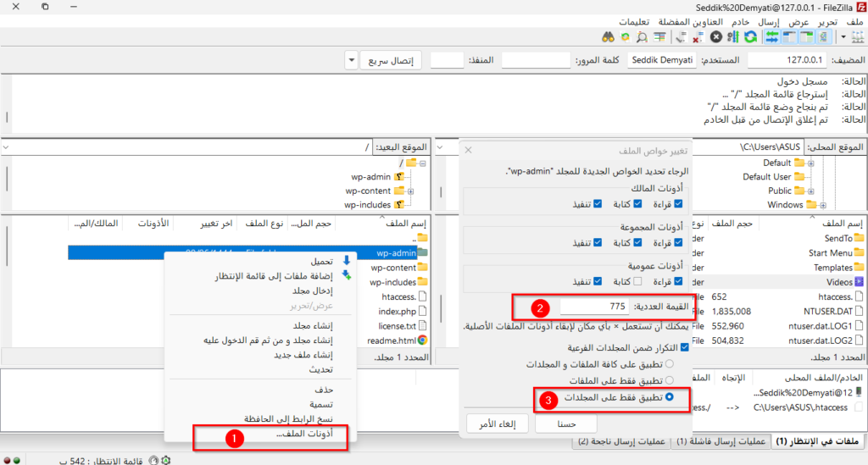Select 'apply to files only' radio option
This screenshot has height=465, width=868.
pyautogui.click(x=670, y=380)
